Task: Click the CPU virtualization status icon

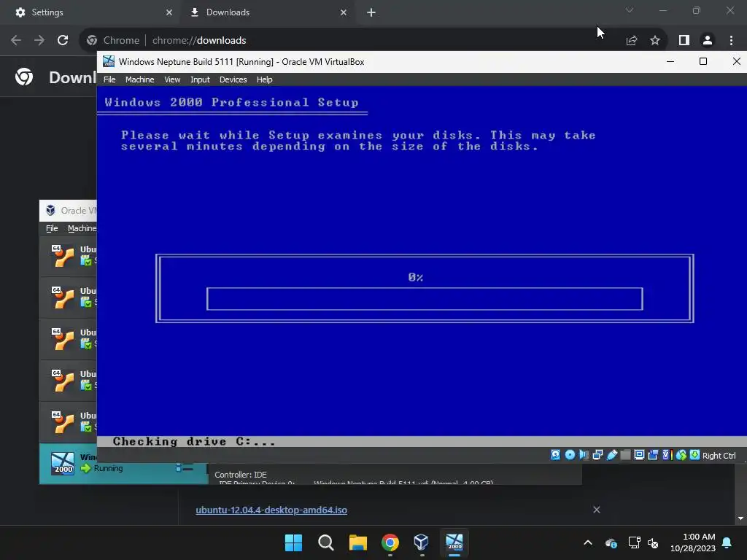Action: coord(667,455)
